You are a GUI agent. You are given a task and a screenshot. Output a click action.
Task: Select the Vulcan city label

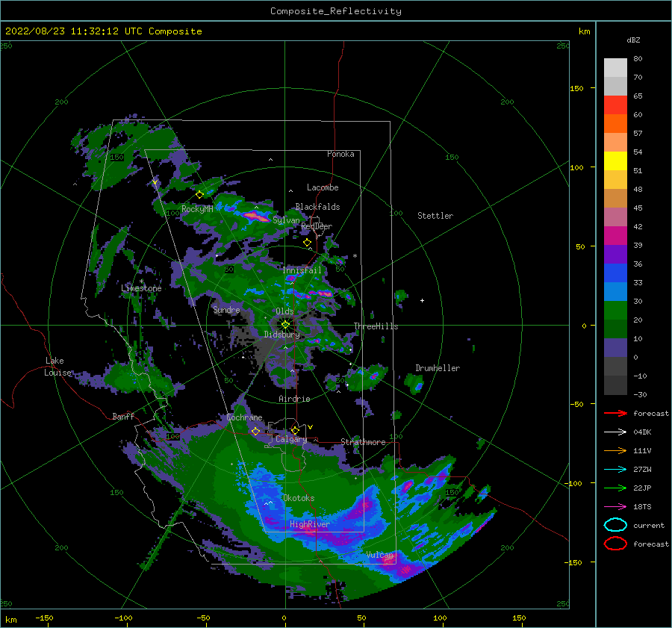380,555
